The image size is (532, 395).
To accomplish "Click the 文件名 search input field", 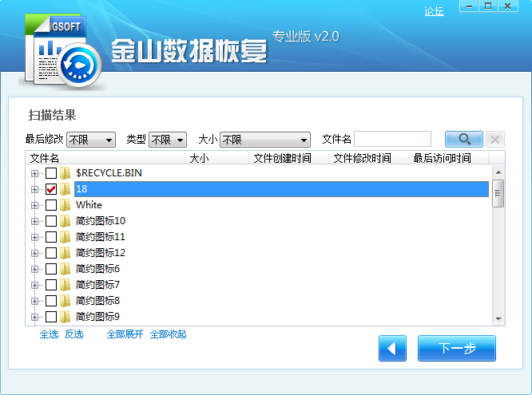I will [392, 139].
